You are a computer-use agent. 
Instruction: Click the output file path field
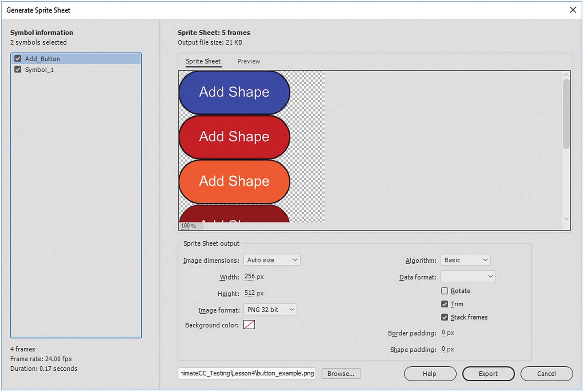click(247, 373)
